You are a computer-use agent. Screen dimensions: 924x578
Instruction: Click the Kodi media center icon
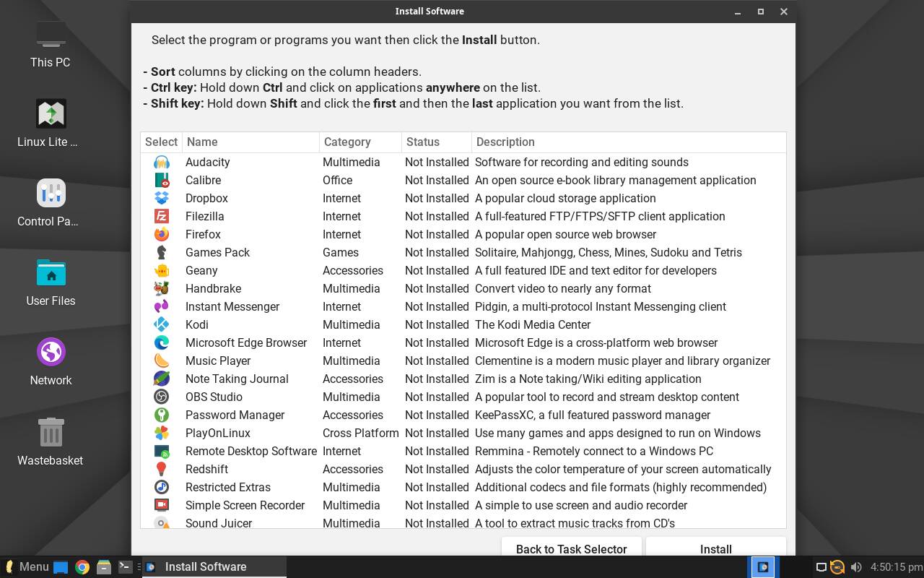162,324
